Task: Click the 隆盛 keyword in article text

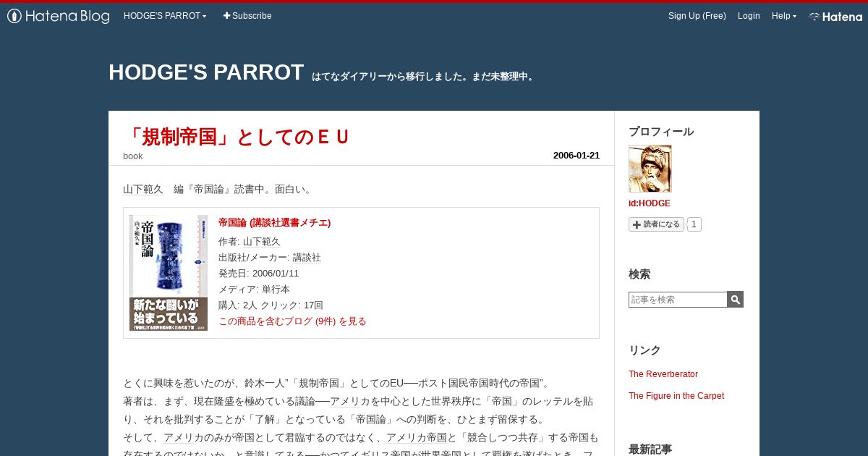Action: click(x=224, y=402)
